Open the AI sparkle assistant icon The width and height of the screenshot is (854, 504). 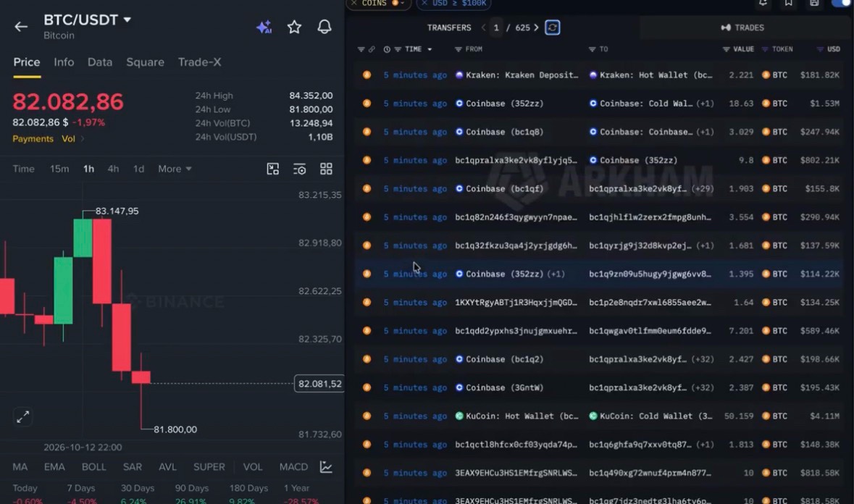coord(264,27)
